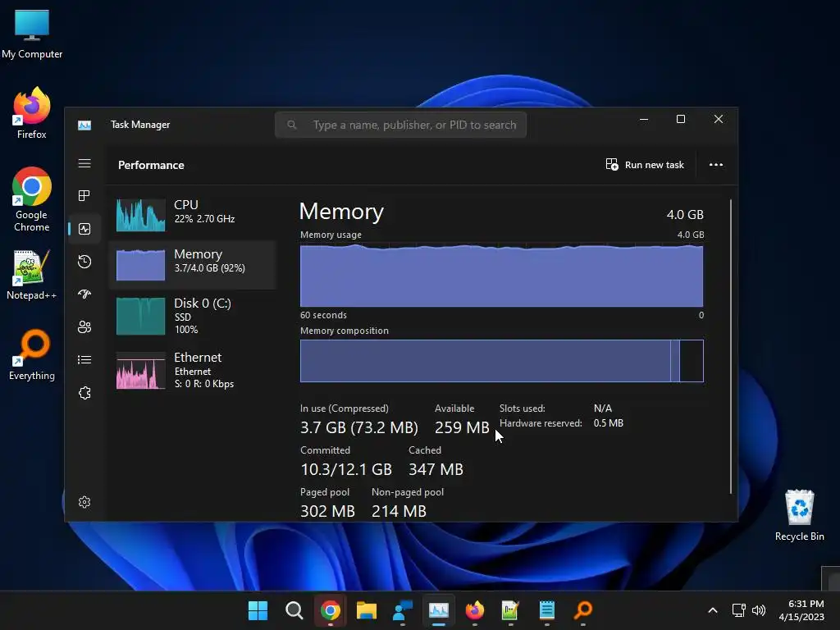
Task: Open taskbar Search
Action: (x=294, y=610)
